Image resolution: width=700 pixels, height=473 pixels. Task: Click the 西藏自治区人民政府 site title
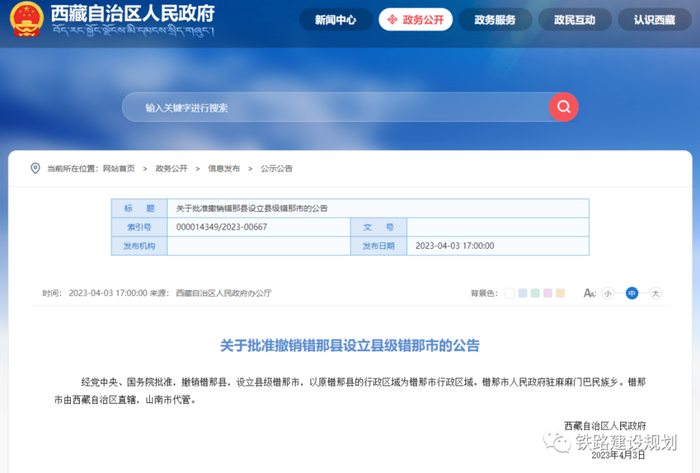(133, 13)
